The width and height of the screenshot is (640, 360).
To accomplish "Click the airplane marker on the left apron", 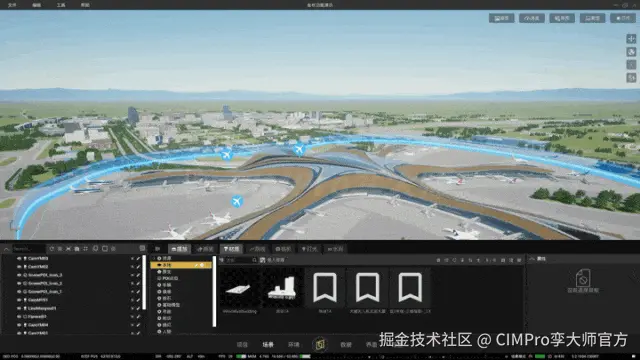I will pyautogui.click(x=237, y=201).
